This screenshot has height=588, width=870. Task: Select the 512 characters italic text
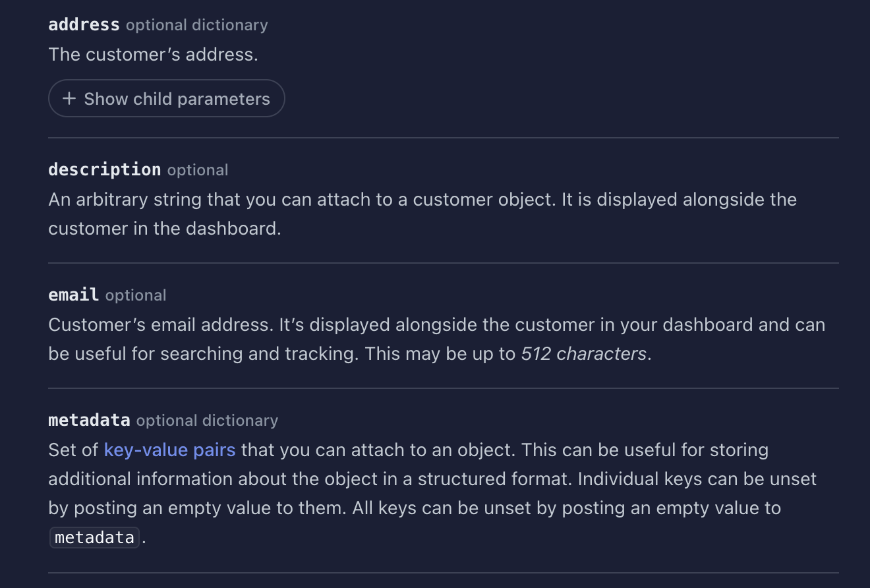pos(583,353)
